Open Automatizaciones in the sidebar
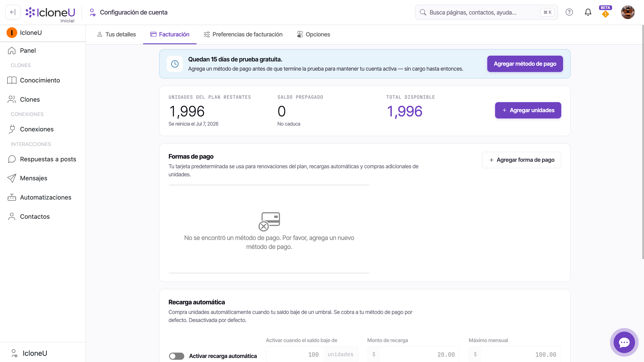The height and width of the screenshot is (362, 644). 43,197
